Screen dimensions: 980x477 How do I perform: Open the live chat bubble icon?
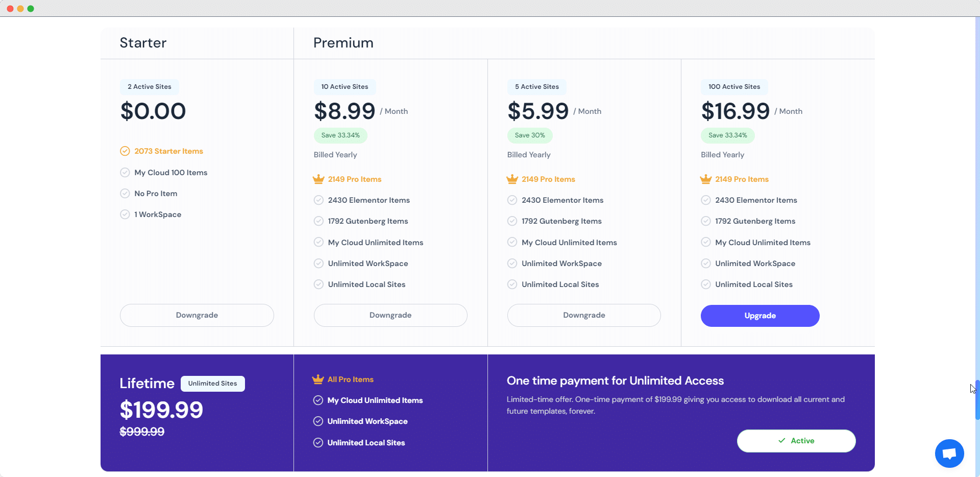click(949, 453)
